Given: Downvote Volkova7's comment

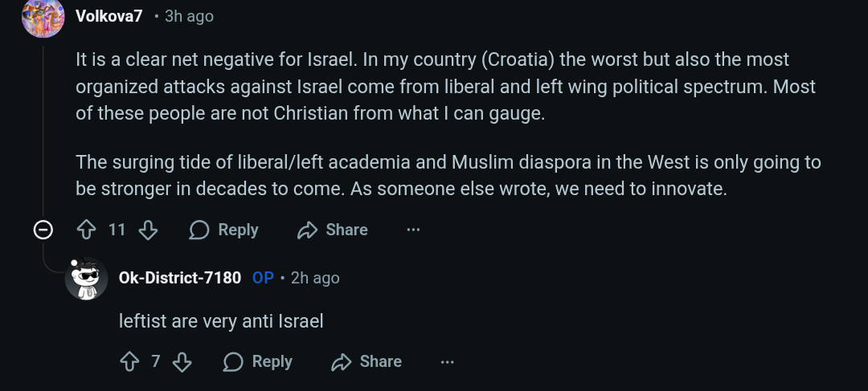Looking at the screenshot, I should pos(148,230).
